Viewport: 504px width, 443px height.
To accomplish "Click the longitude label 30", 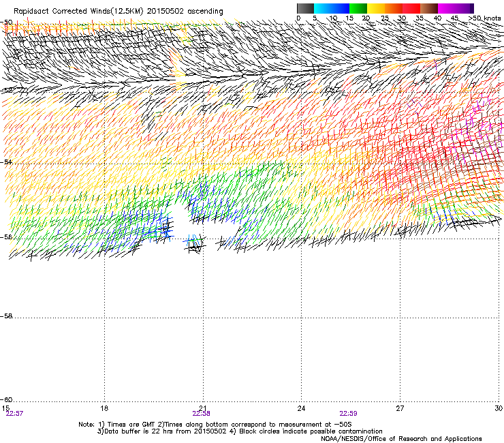I will coord(499,408).
